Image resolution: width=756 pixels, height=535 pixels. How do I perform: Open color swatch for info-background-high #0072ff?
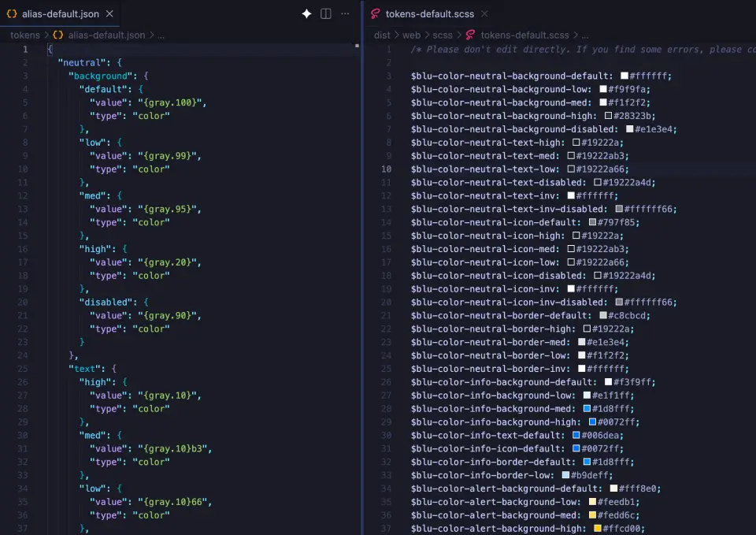click(592, 422)
